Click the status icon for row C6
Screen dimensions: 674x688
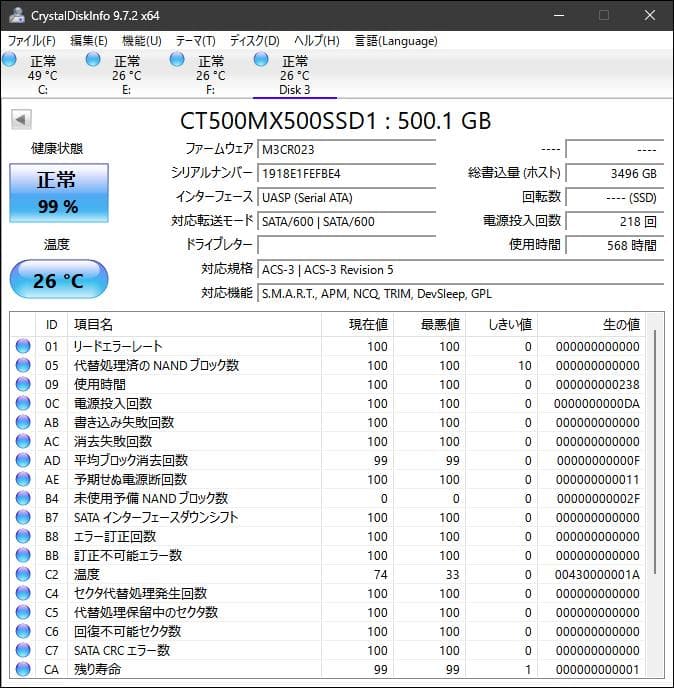[x=23, y=631]
